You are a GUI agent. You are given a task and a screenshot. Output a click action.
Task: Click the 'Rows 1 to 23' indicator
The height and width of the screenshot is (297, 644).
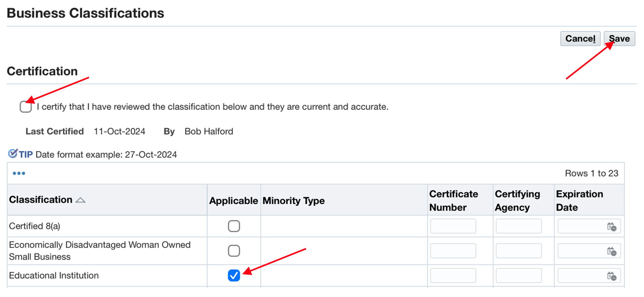coord(592,173)
